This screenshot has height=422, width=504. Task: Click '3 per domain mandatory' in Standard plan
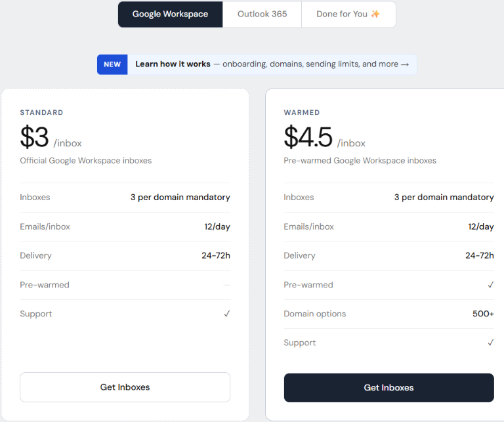(x=180, y=197)
